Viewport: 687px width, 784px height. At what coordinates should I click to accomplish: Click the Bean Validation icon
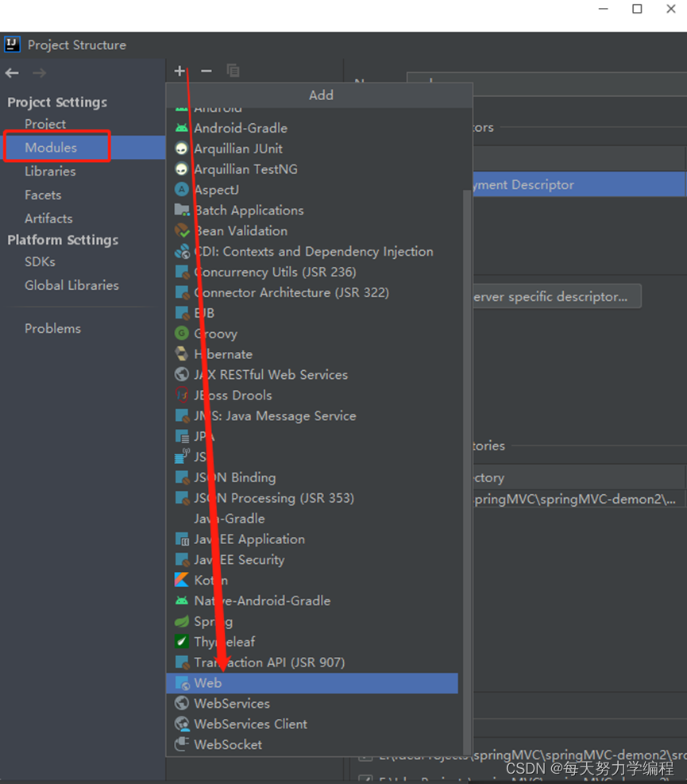click(182, 230)
